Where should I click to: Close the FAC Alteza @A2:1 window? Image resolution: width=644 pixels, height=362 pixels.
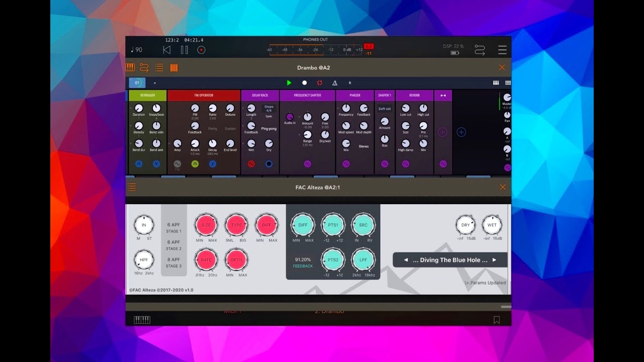pyautogui.click(x=503, y=187)
